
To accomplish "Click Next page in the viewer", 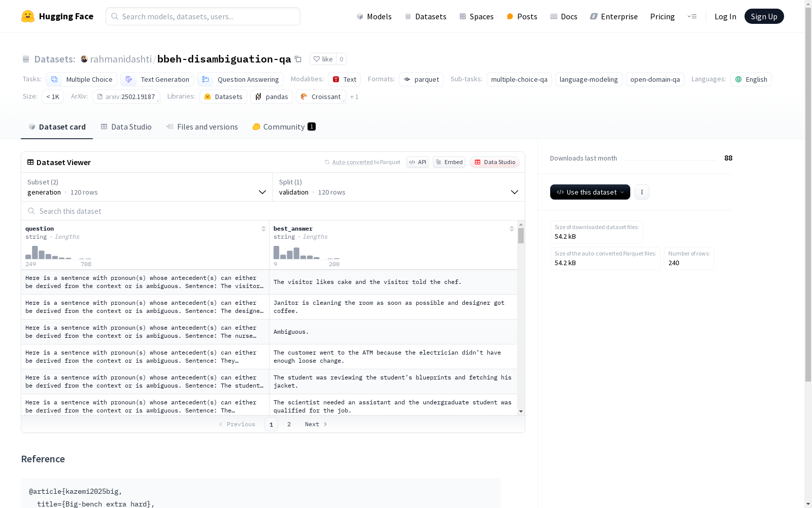I will click(316, 424).
